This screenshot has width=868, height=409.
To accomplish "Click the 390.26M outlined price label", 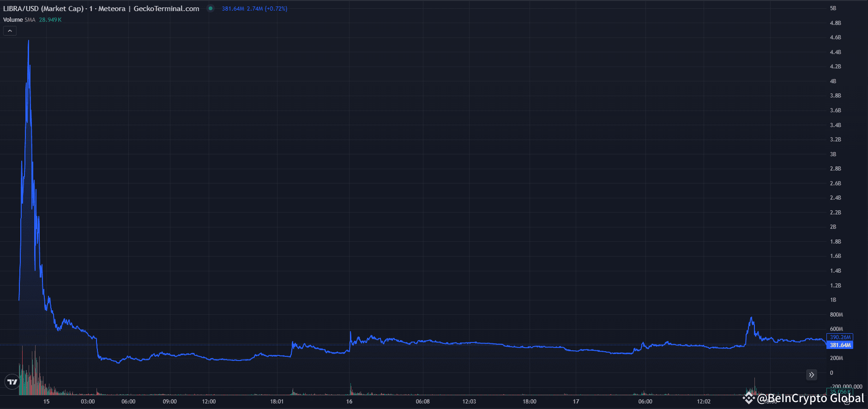I will 840,337.
